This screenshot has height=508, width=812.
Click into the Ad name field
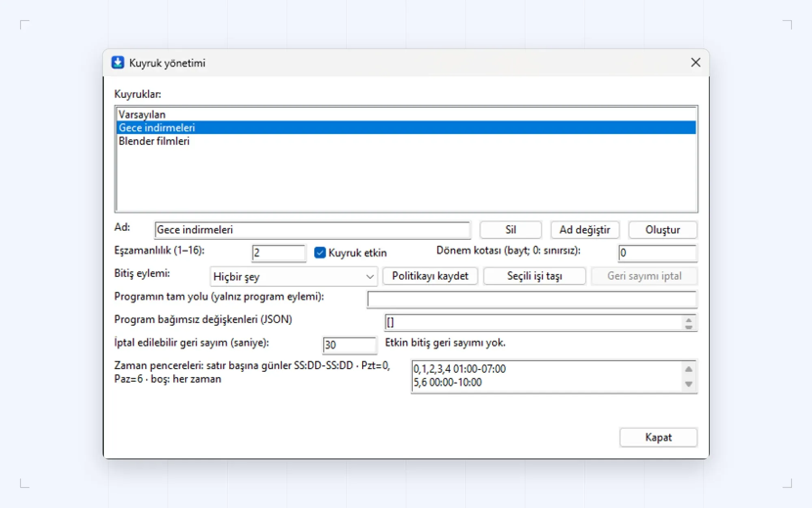(312, 230)
